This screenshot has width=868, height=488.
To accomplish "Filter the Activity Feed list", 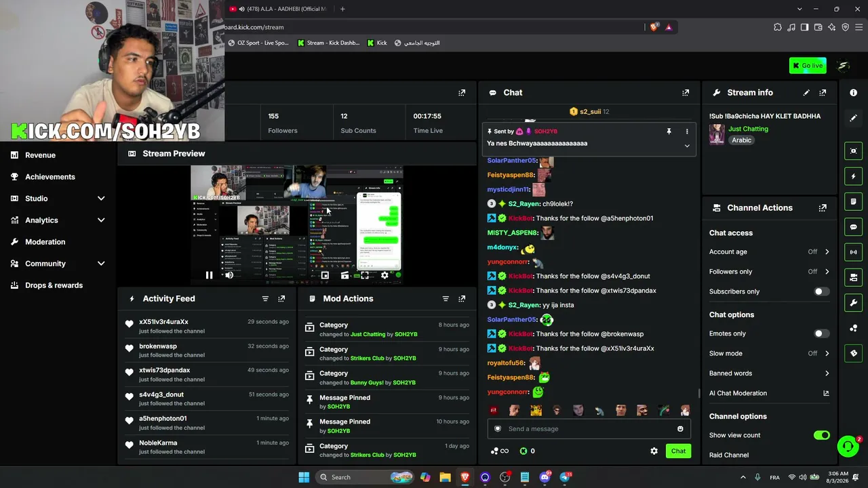I will [x=265, y=299].
